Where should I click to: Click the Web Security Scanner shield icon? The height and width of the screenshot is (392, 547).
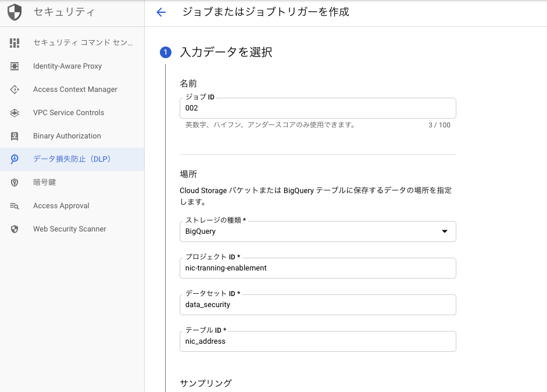tap(15, 229)
